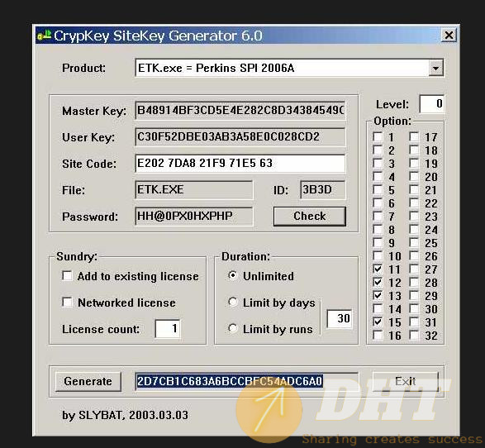Enable Networked license checkbox

[x=67, y=302]
